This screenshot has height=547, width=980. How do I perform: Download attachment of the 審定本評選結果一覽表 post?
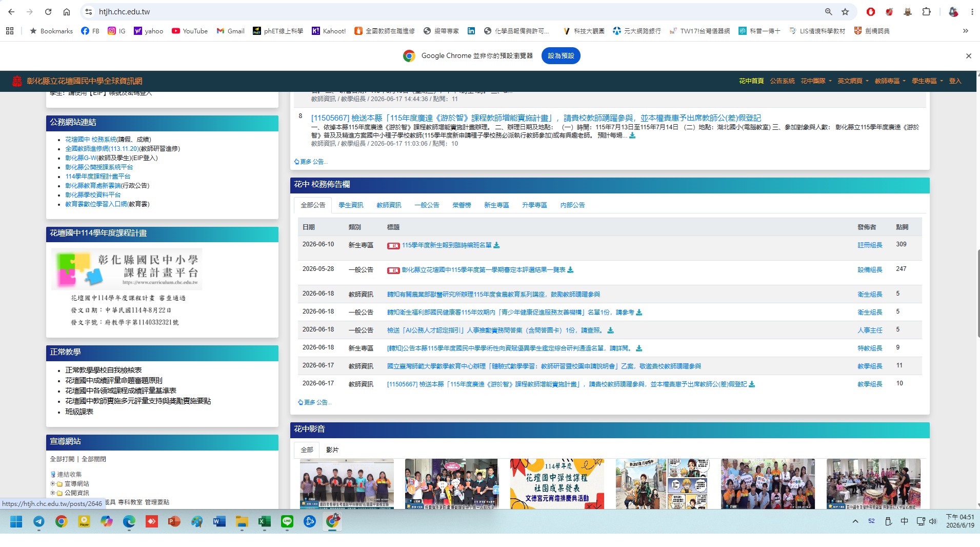(570, 270)
